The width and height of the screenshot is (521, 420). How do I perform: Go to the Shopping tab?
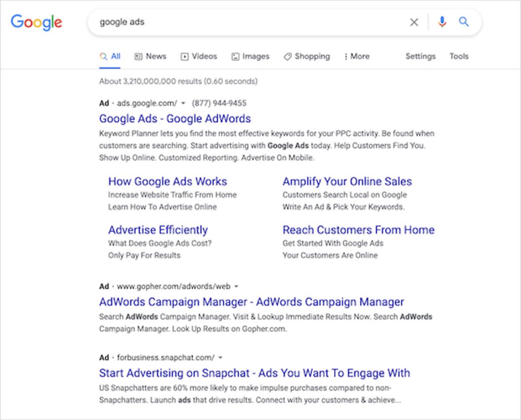(x=307, y=56)
